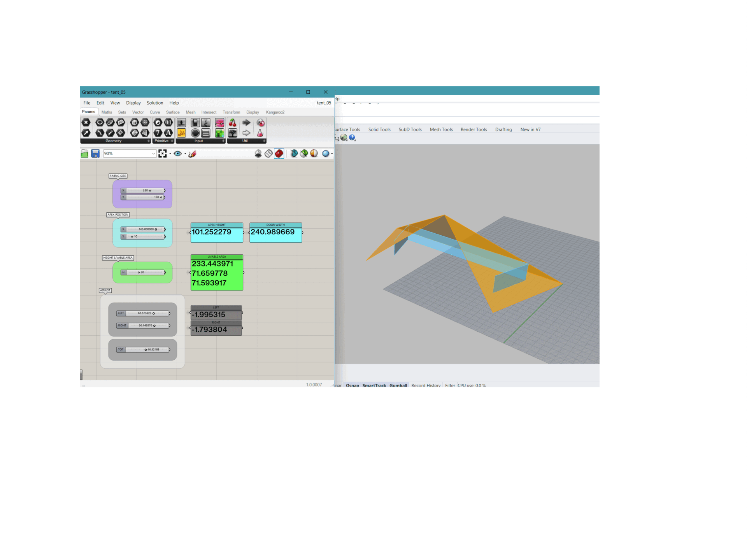The height and width of the screenshot is (560, 747).
Task: Open the Rhino New in V7 tab
Action: click(x=530, y=129)
